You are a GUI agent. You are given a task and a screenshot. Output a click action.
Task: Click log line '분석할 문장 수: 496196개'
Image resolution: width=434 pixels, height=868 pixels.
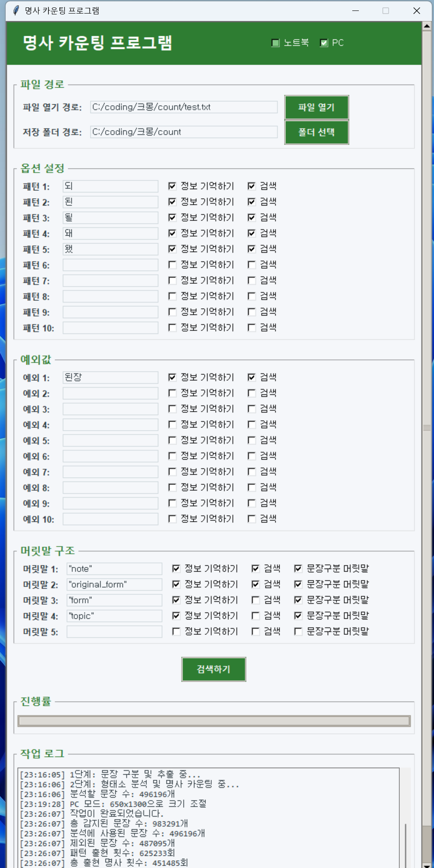[x=122, y=794]
